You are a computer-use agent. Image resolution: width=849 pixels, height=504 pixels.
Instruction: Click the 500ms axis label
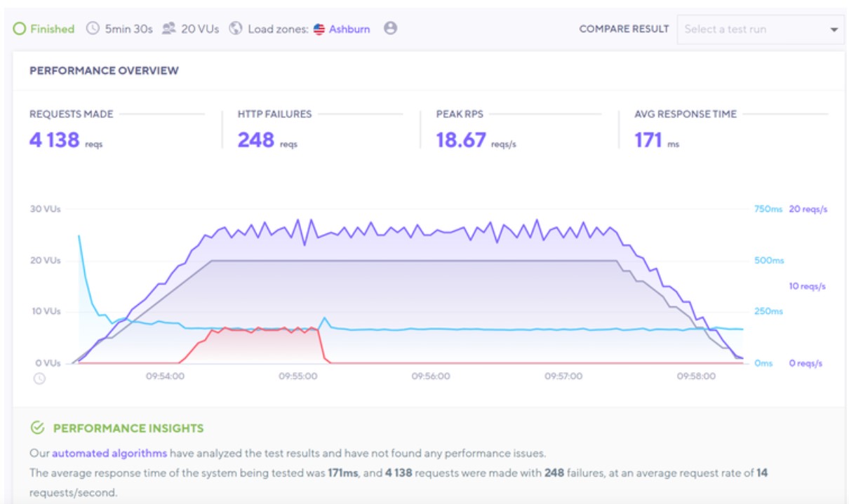click(x=768, y=260)
